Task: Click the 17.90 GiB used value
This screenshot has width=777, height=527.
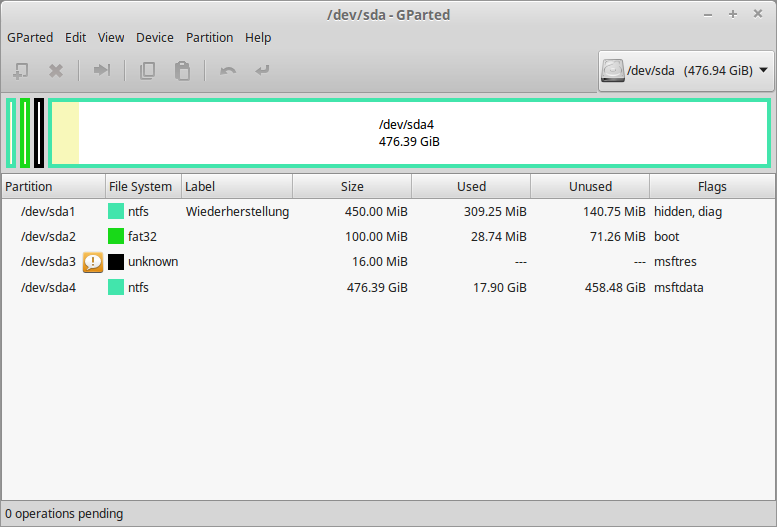Action: (500, 288)
